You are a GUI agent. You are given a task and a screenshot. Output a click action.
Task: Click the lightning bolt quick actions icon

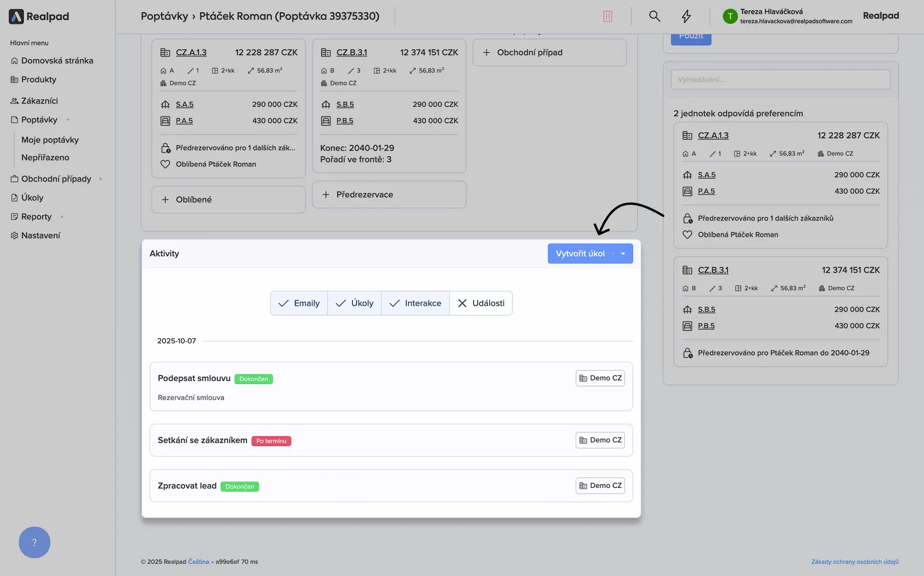[686, 16]
